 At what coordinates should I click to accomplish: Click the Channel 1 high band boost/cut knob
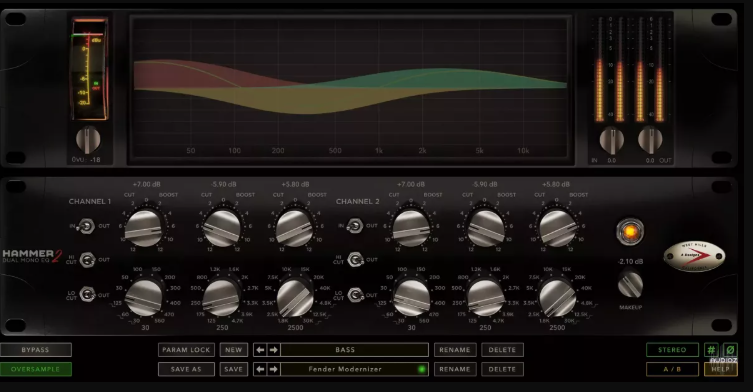coord(294,228)
